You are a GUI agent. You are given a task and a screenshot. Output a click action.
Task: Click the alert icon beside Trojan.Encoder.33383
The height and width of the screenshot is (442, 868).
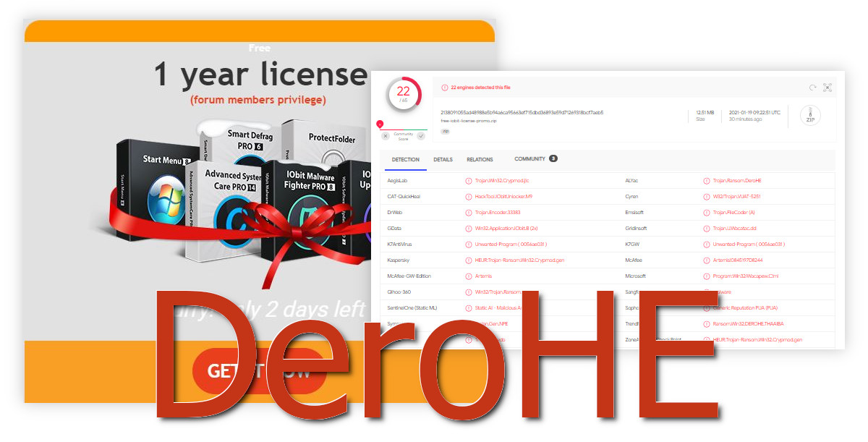click(469, 212)
